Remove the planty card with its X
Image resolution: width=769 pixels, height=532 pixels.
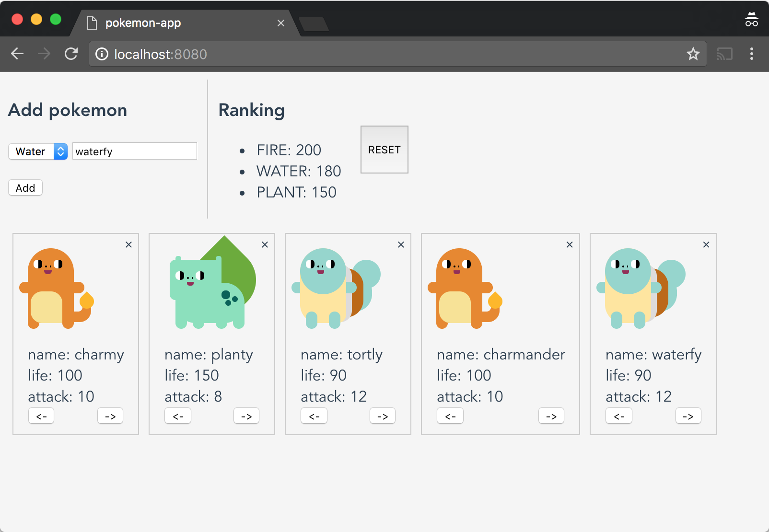(x=265, y=244)
